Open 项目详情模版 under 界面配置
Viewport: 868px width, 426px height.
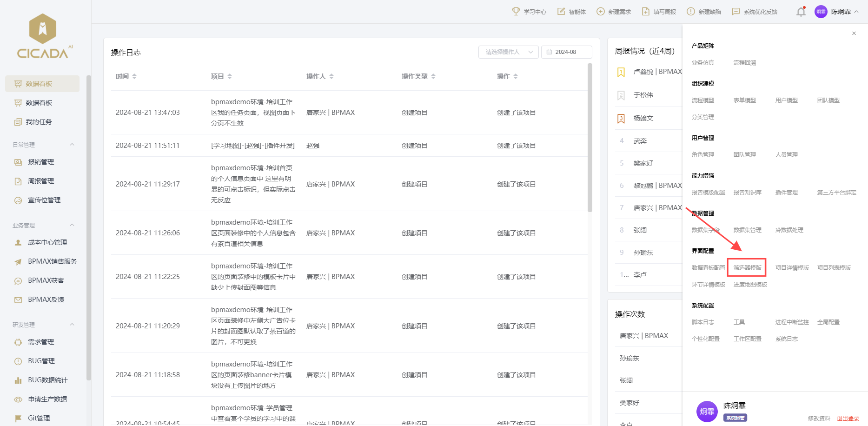792,268
